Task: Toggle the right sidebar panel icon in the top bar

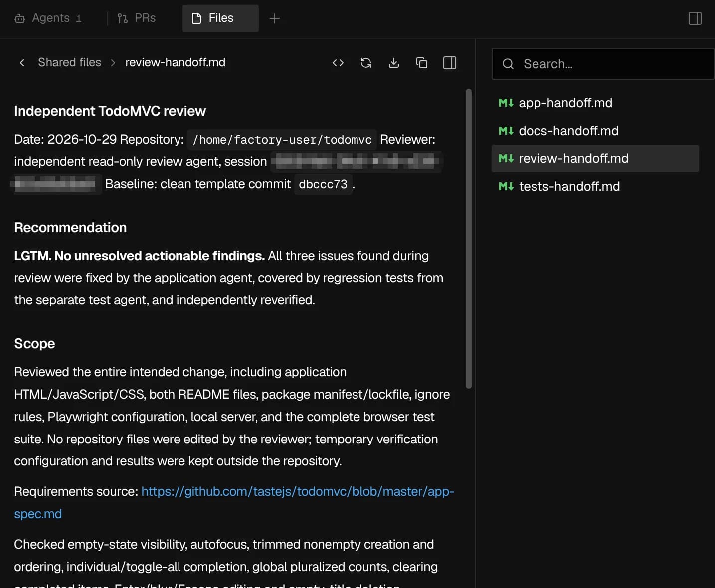Action: [695, 18]
